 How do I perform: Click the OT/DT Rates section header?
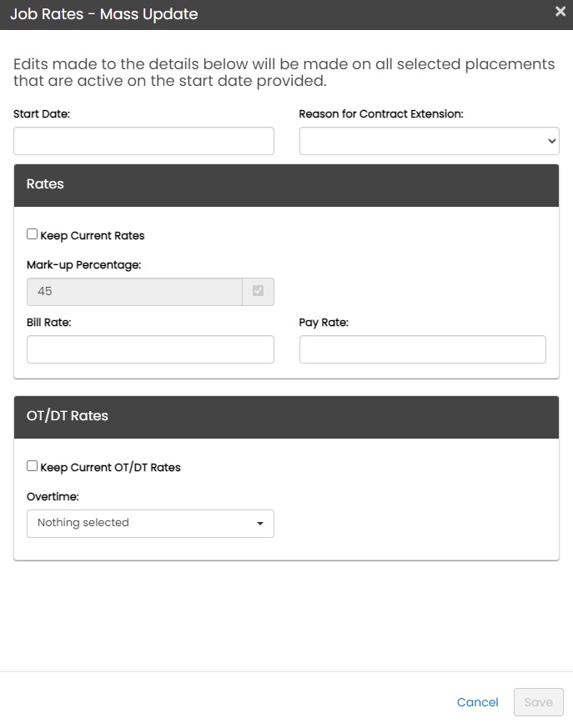(x=286, y=416)
